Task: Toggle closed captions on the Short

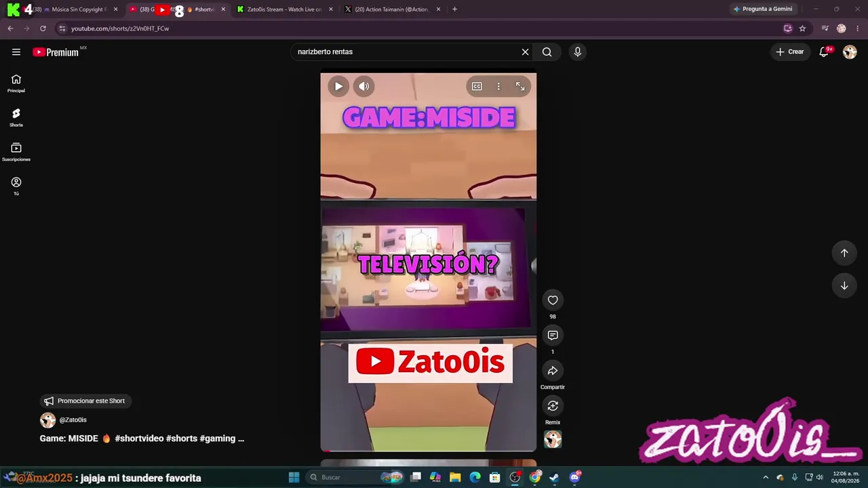Action: click(477, 86)
